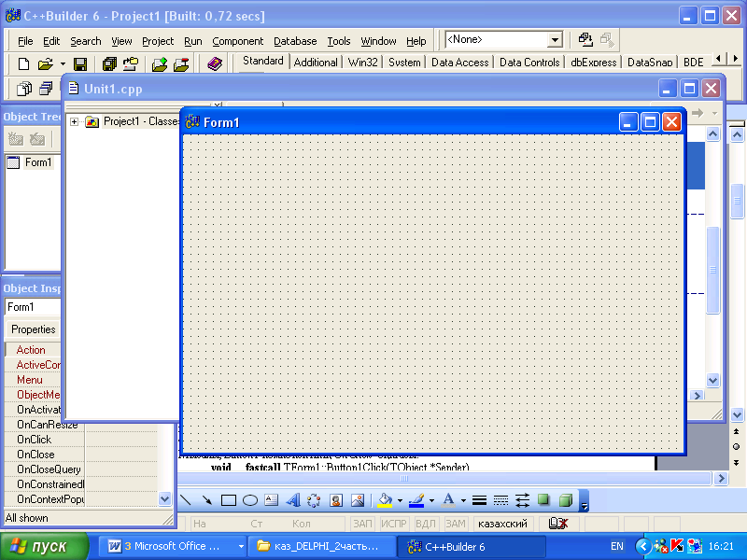Open the <None> desktop combo box
Image resolution: width=747 pixels, height=560 pixels.
(555, 39)
